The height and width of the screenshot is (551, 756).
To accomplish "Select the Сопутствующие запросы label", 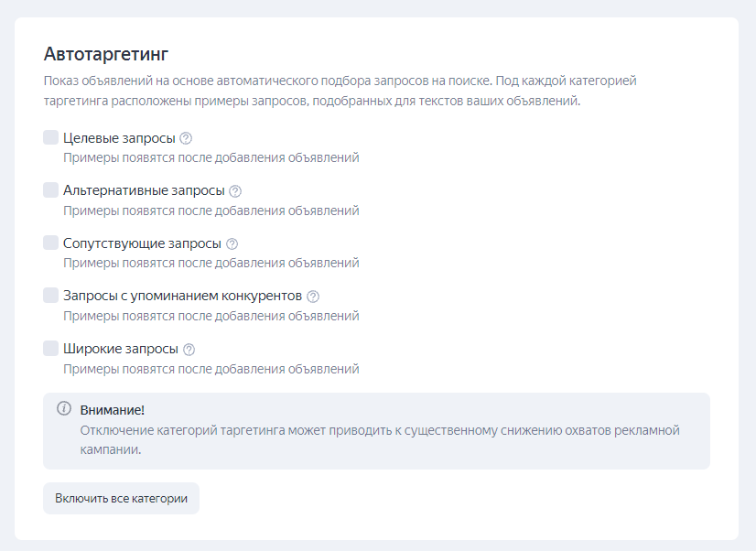I will tap(142, 244).
